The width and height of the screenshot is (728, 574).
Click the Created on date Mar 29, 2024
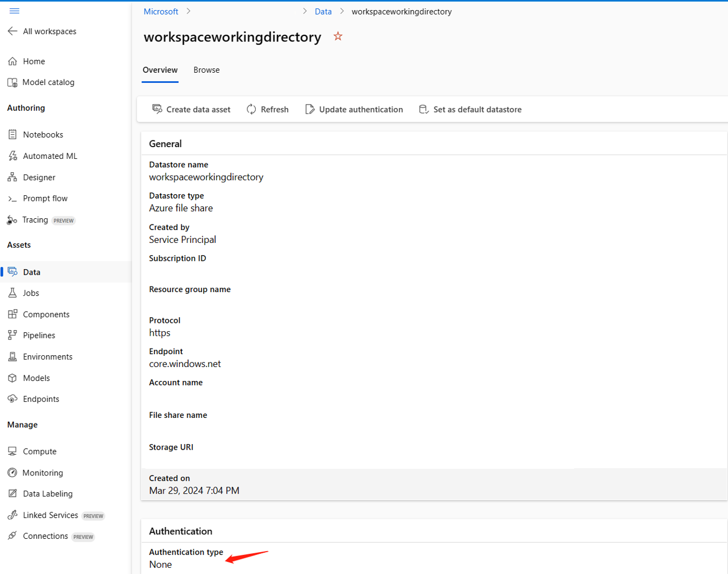click(194, 491)
